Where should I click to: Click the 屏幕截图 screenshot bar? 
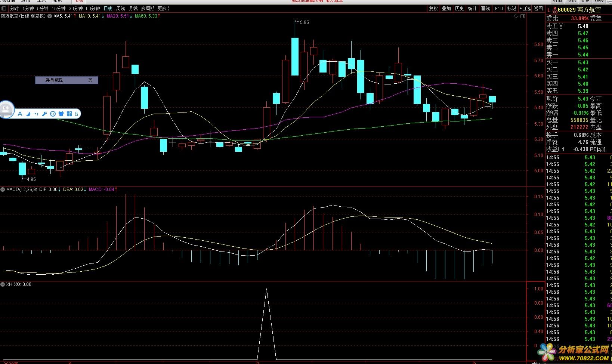click(67, 80)
